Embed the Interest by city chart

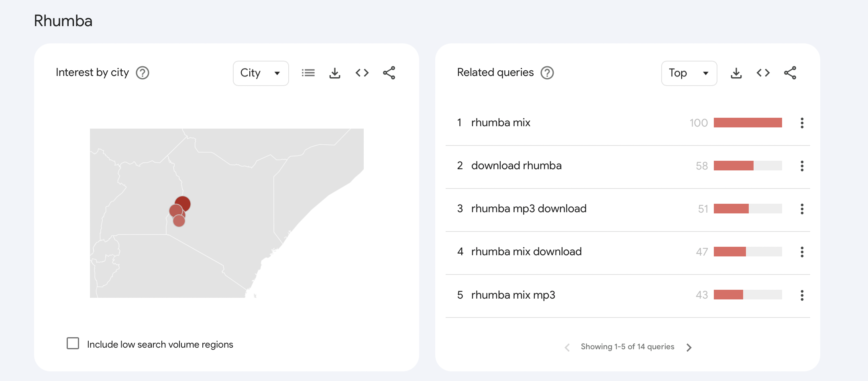tap(362, 73)
